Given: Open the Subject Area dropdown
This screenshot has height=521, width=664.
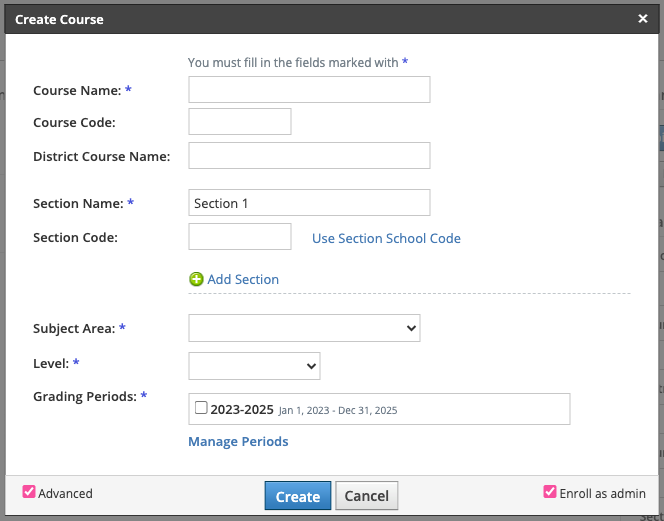Looking at the screenshot, I should 304,328.
